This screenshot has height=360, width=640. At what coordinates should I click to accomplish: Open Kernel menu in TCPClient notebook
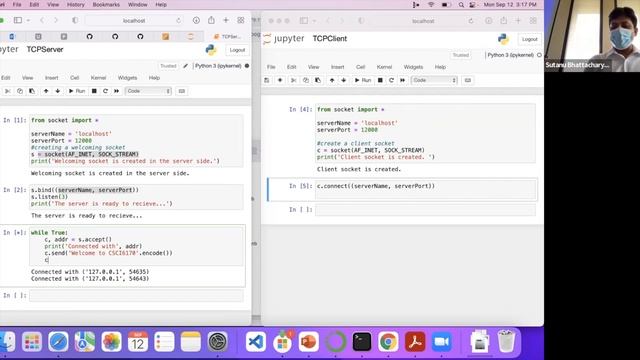(x=384, y=67)
